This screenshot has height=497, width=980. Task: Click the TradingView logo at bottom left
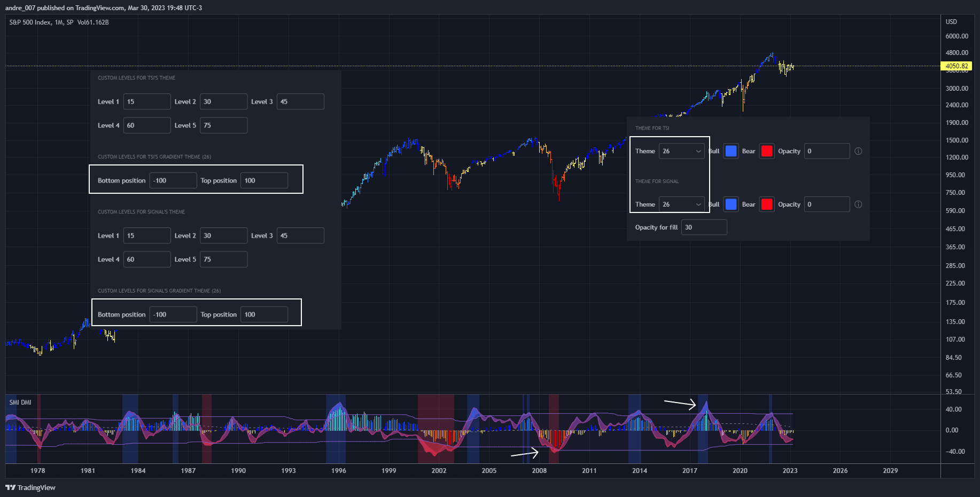tap(30, 487)
